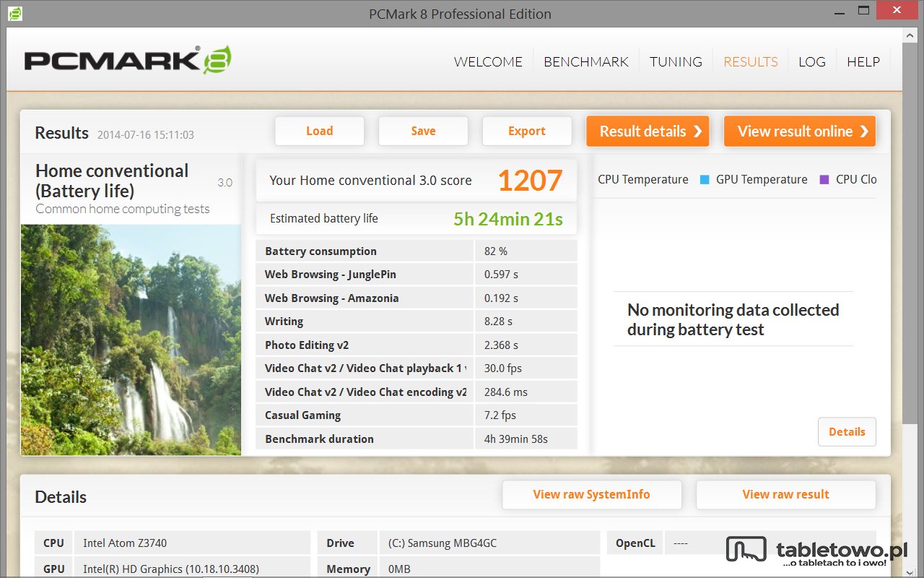Click the PCMark 8 app icon in title bar
The width and height of the screenshot is (924, 578).
tap(14, 13)
